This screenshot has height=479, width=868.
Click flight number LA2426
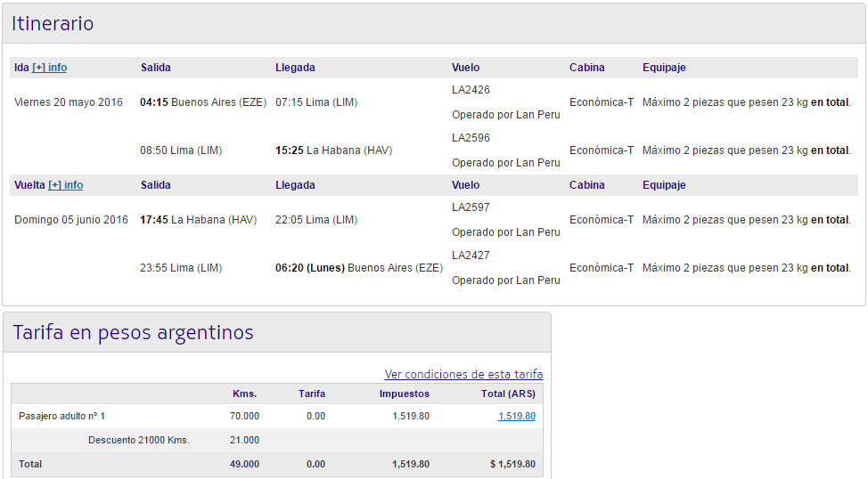point(471,90)
